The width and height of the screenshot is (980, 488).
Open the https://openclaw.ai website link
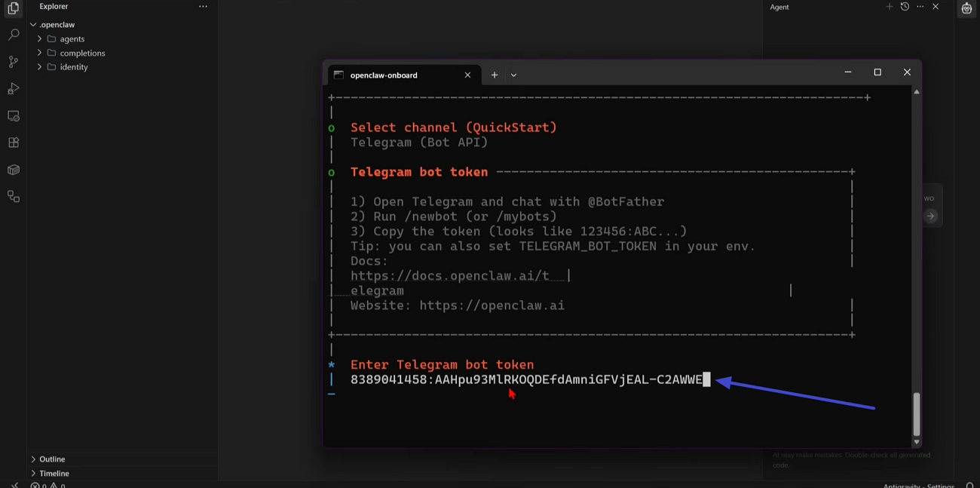point(492,305)
